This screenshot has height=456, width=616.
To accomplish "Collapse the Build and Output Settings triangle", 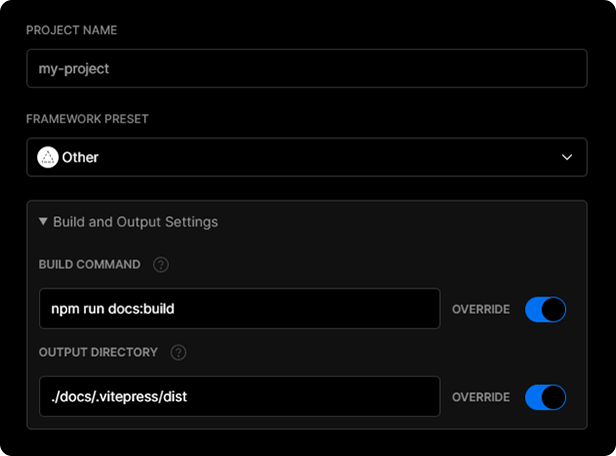I will click(x=43, y=221).
